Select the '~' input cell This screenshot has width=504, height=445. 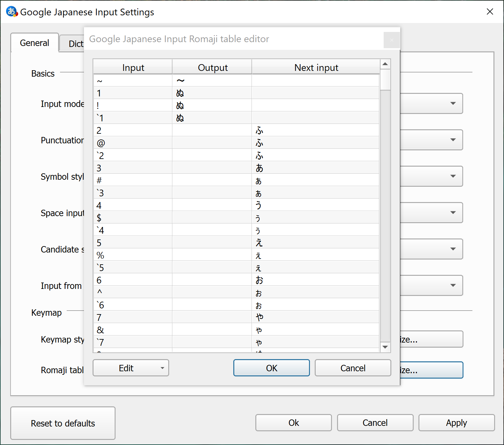133,81
